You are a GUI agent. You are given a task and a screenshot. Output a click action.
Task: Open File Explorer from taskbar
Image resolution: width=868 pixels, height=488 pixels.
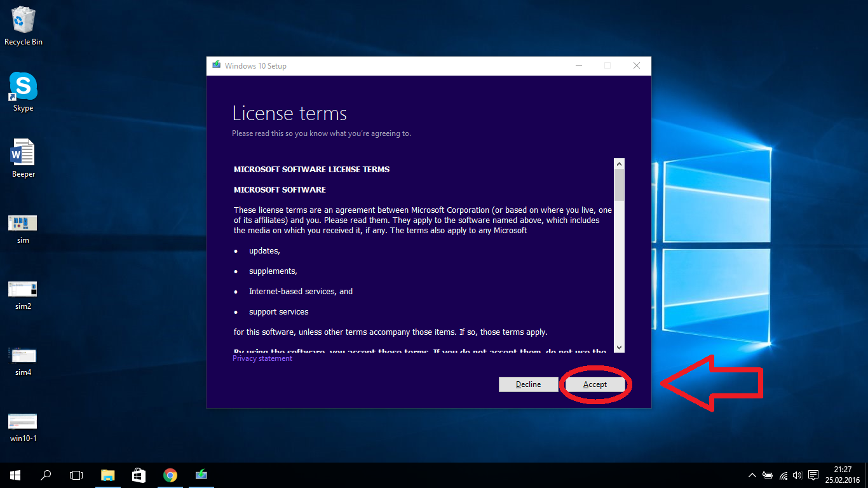108,475
